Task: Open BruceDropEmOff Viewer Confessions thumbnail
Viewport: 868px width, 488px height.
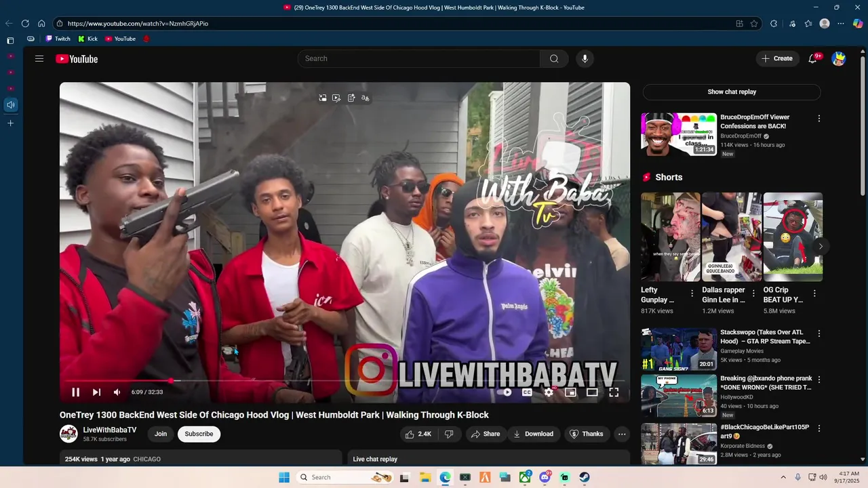Action: [679, 134]
